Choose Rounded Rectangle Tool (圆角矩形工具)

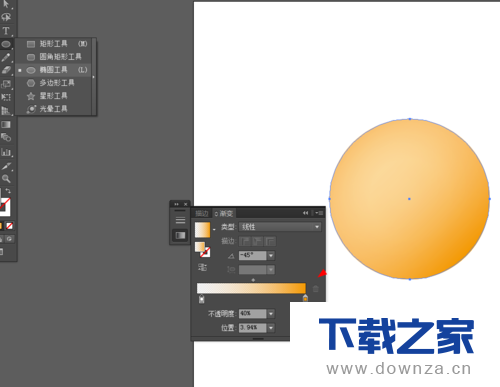54,57
